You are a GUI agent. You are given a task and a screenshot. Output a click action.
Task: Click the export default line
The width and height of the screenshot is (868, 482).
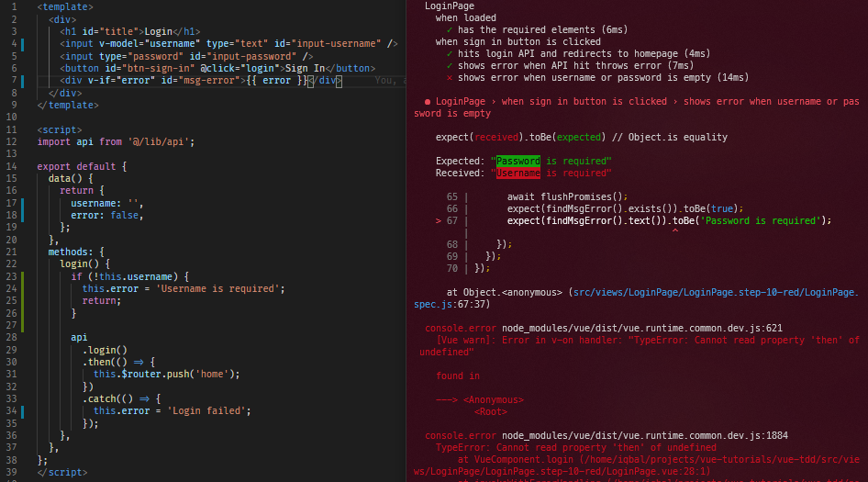[82, 166]
